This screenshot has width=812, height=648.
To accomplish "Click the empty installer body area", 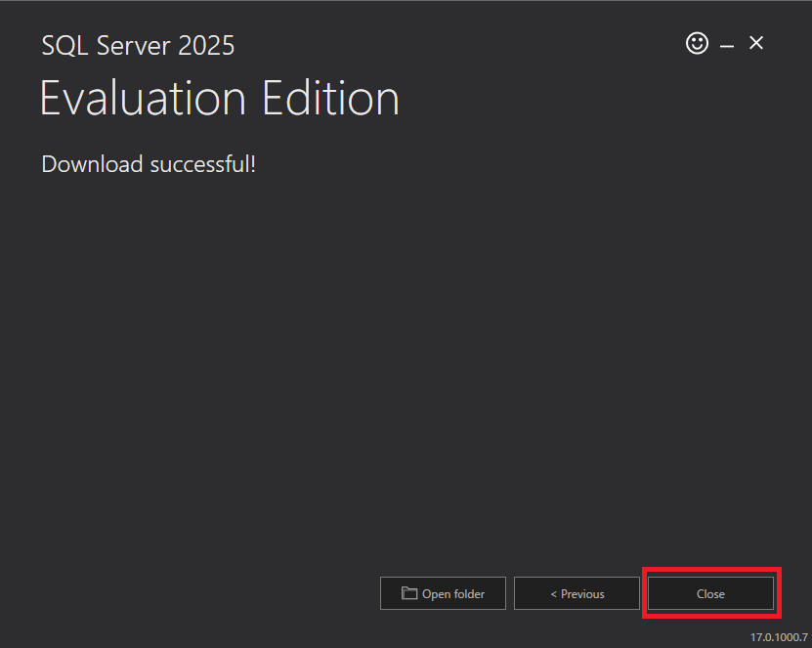I will tap(406, 363).
